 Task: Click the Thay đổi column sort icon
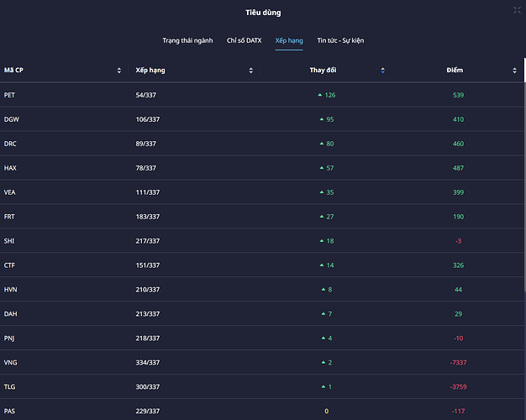383,70
